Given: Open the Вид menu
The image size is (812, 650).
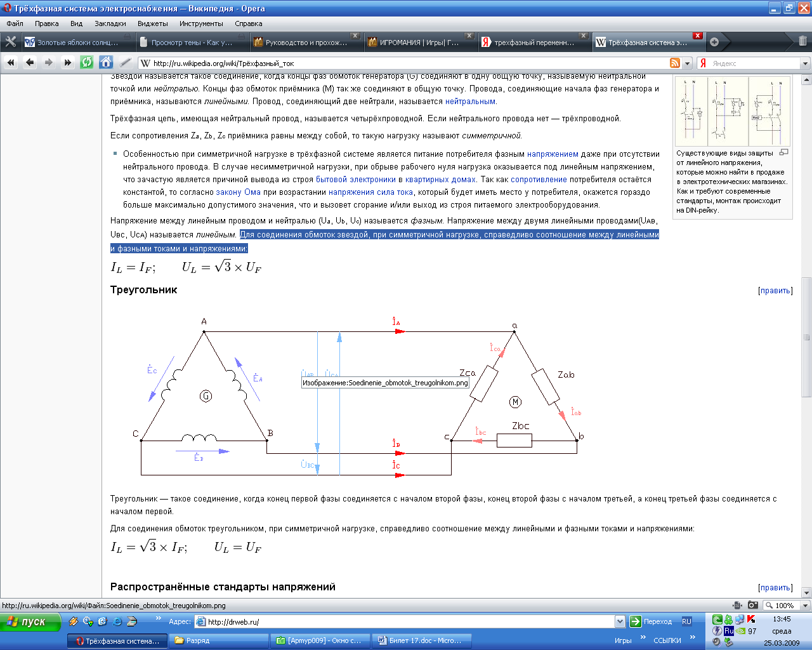Looking at the screenshot, I should pyautogui.click(x=77, y=23).
